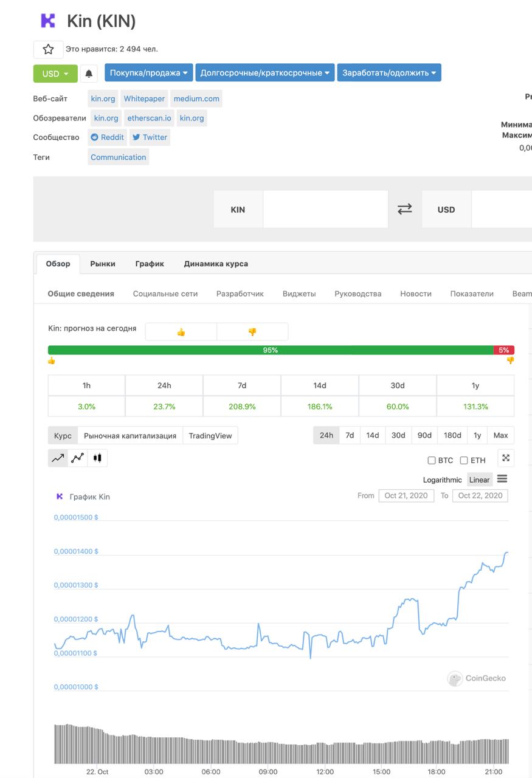The image size is (532, 778).
Task: Enable the BTC comparison checkbox
Action: (432, 461)
